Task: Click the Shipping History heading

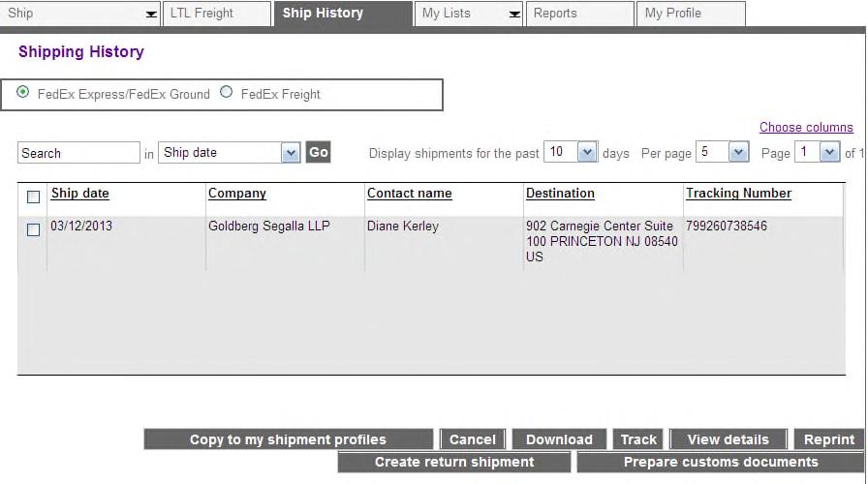Action: tap(81, 52)
